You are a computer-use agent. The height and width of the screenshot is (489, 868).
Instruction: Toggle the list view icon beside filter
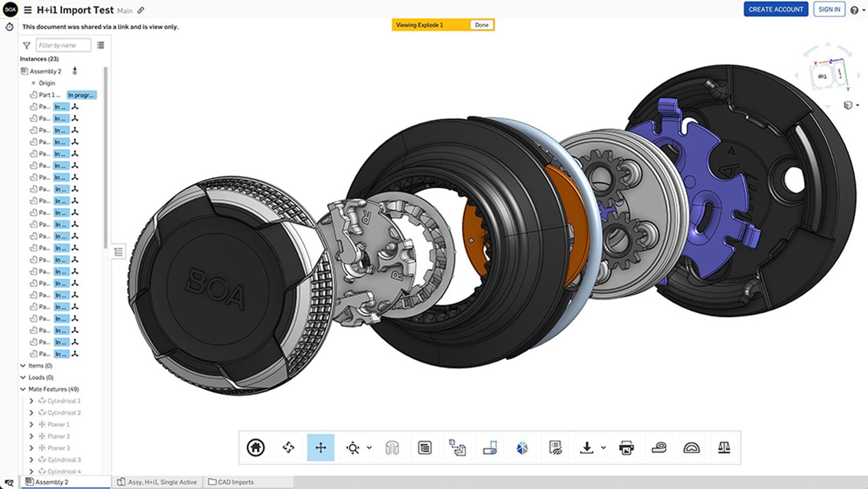pyautogui.click(x=100, y=46)
